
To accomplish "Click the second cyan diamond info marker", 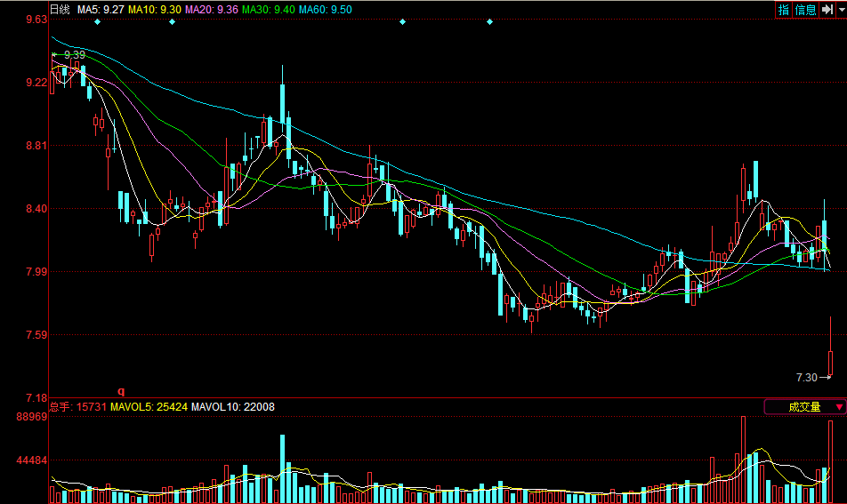I will click(172, 21).
